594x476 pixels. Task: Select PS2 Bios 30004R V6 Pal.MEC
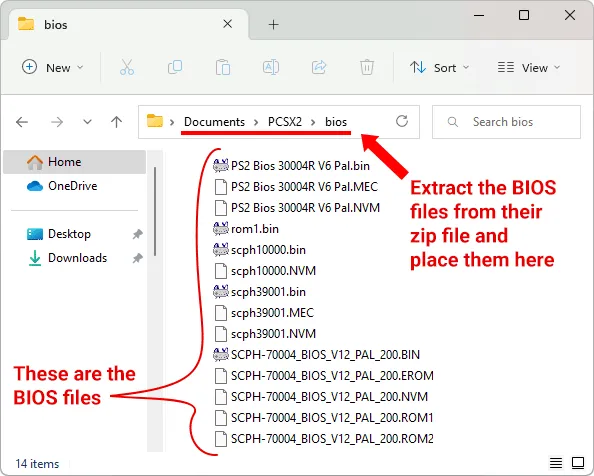tap(296, 187)
